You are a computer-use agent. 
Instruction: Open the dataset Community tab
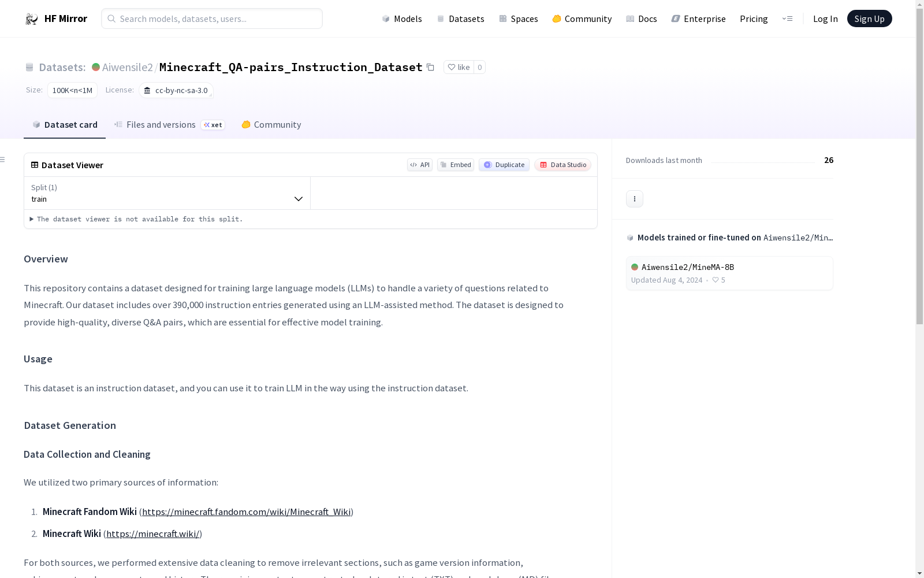pyautogui.click(x=271, y=125)
